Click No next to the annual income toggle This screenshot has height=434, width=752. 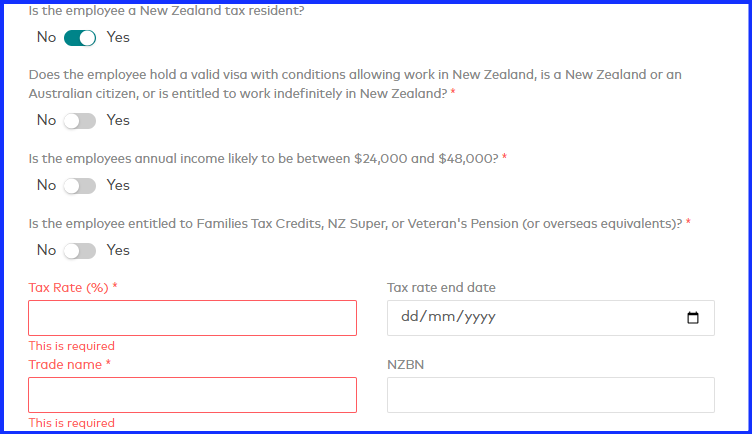47,185
